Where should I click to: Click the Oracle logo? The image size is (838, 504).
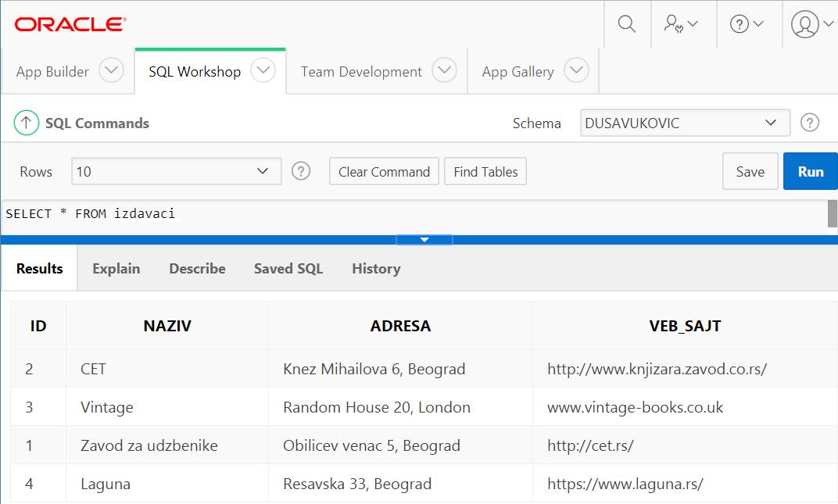[70, 24]
